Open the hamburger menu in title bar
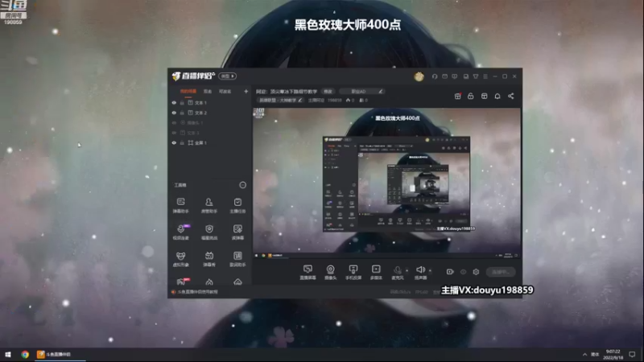Screen dimensions: 644x362 [x=485, y=76]
